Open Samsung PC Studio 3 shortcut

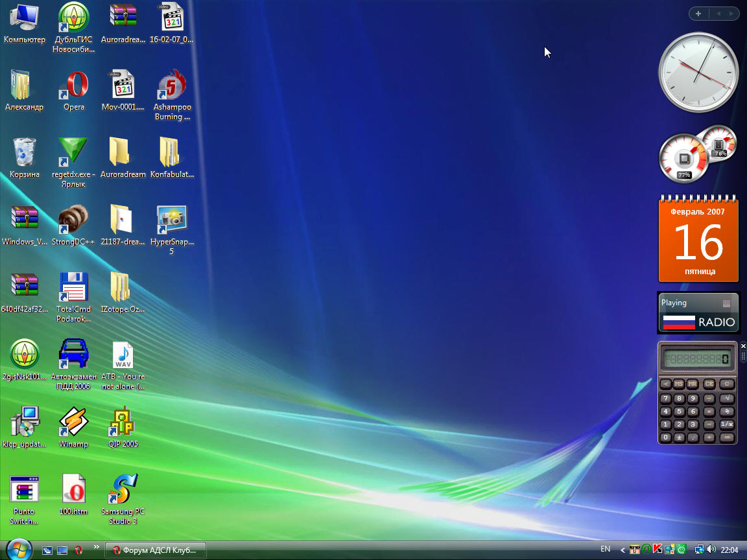(123, 490)
